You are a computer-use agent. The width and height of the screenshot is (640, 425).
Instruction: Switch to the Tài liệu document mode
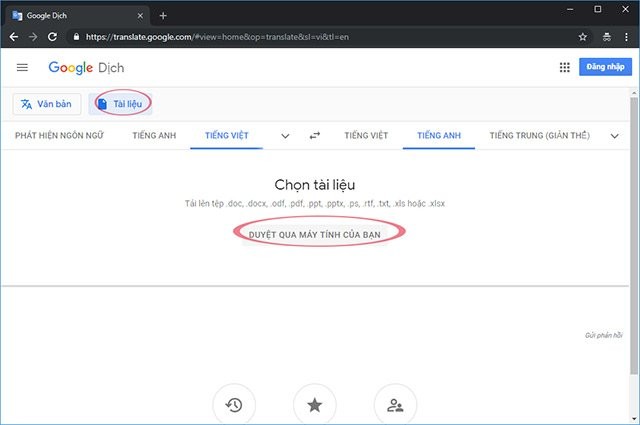coord(119,104)
